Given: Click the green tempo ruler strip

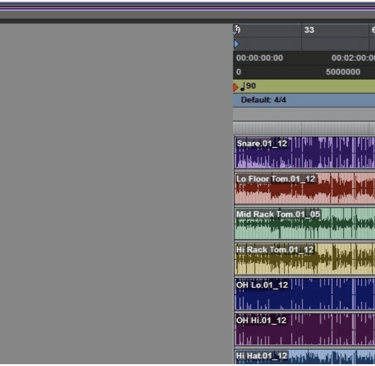Looking at the screenshot, I should (304, 86).
